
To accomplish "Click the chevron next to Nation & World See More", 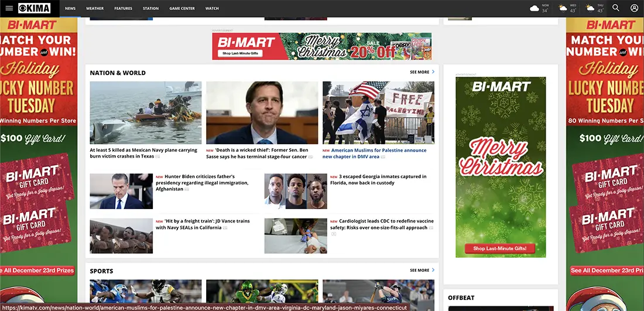I will 433,72.
